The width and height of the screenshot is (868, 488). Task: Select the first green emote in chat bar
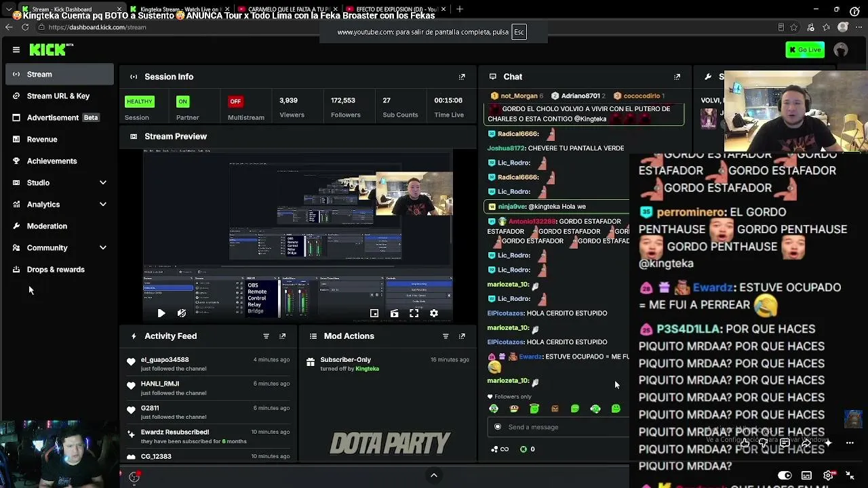tap(494, 409)
